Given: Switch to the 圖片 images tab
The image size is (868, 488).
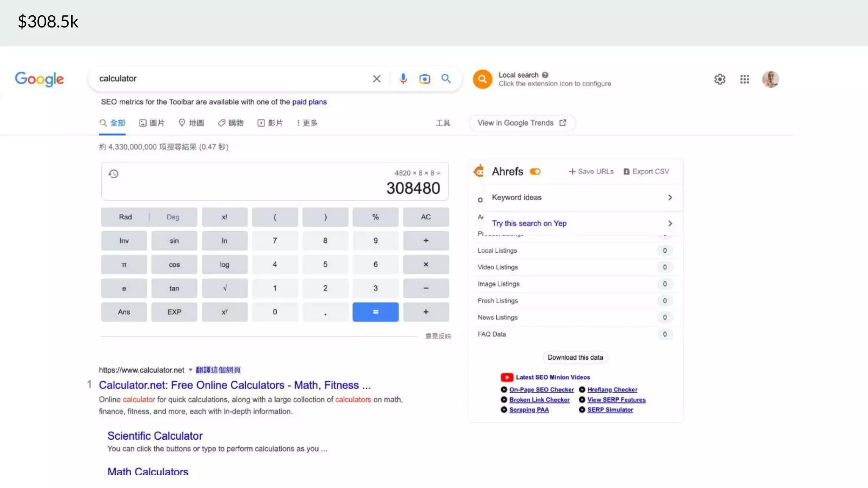Looking at the screenshot, I should [152, 123].
